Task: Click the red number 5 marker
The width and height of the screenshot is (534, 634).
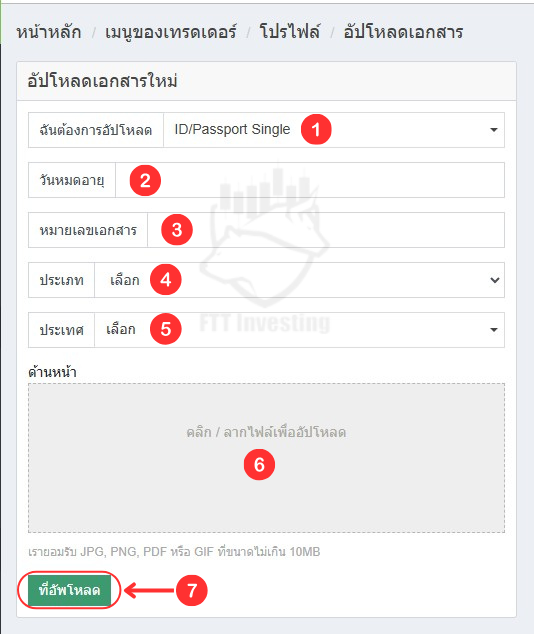Action: click(x=165, y=329)
